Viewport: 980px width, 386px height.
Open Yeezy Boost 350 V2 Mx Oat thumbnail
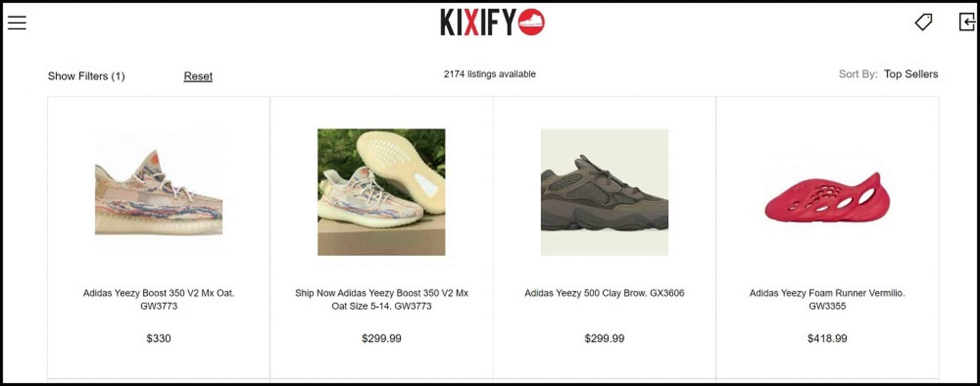click(x=158, y=192)
